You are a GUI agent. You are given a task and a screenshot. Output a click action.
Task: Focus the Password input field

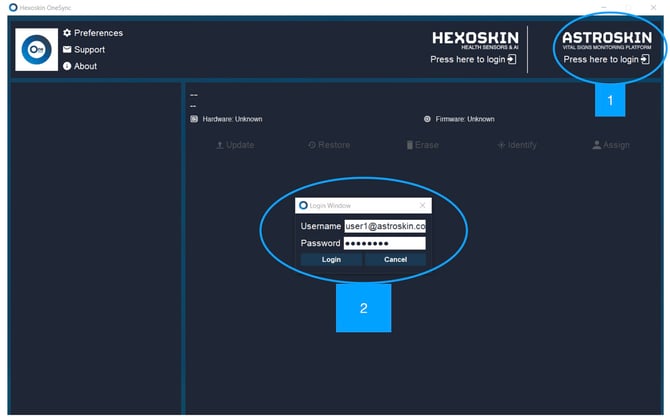384,243
